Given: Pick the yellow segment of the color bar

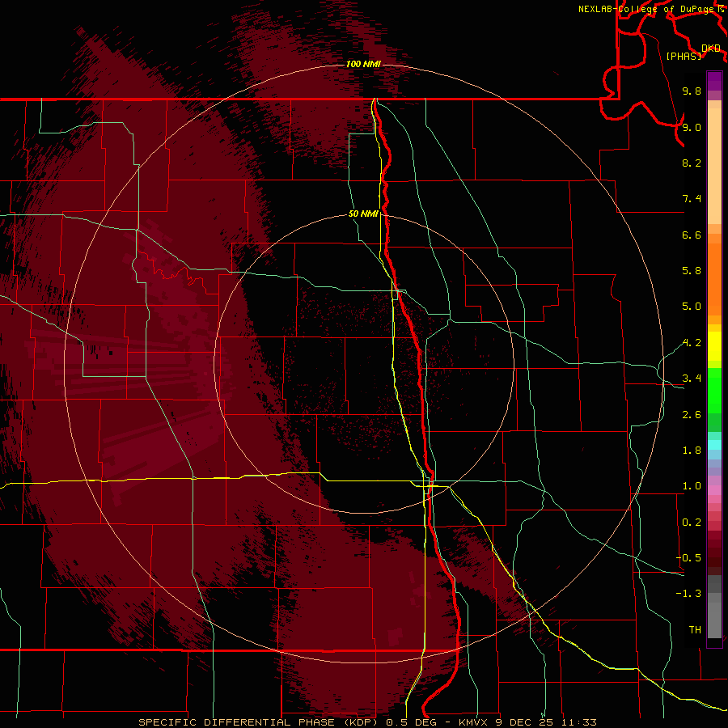Looking at the screenshot, I should [714, 346].
